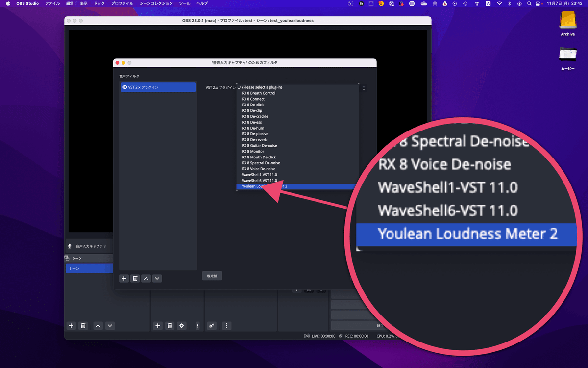Remove source with trash in sources panel
The width and height of the screenshot is (588, 368).
(170, 325)
